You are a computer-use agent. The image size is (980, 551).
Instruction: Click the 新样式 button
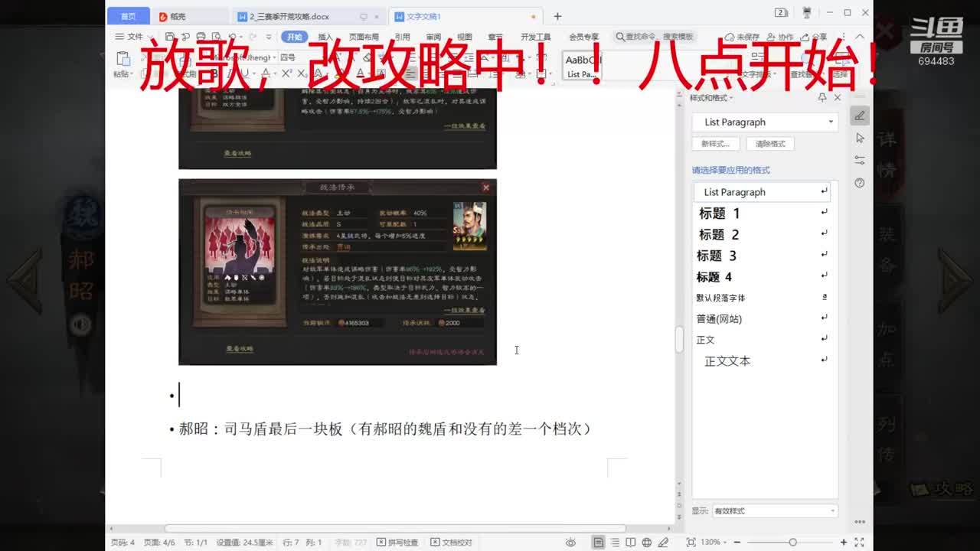point(716,143)
